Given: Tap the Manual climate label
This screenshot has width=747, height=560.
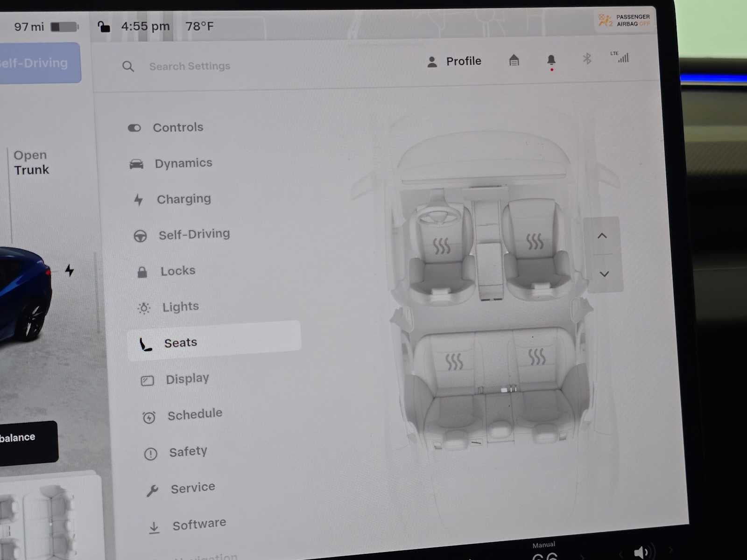Looking at the screenshot, I should (544, 545).
